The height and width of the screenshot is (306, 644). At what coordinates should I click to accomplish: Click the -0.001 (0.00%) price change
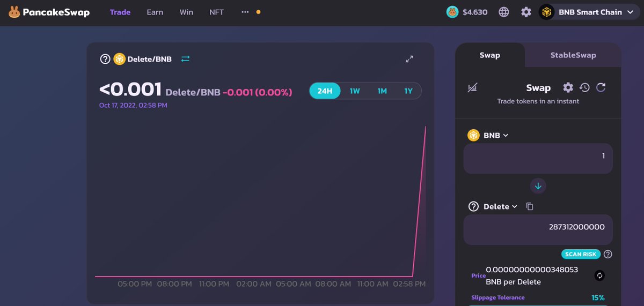[258, 92]
